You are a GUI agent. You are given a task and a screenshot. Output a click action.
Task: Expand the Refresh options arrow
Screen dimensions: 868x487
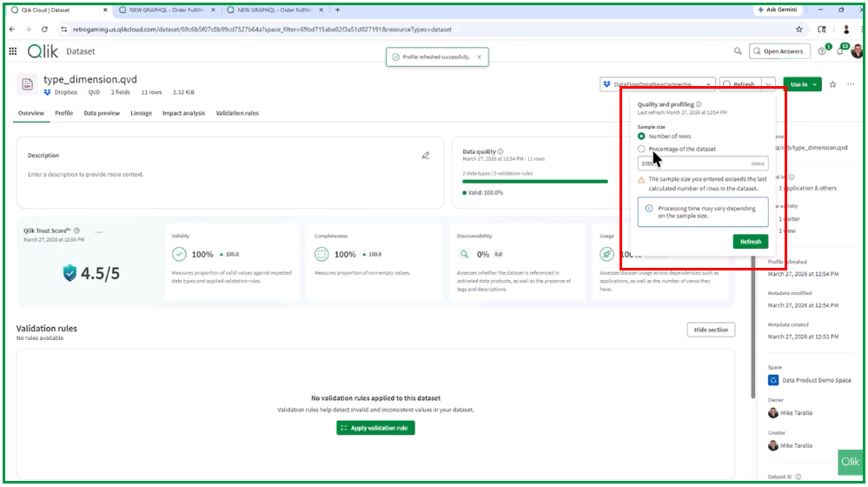768,84
